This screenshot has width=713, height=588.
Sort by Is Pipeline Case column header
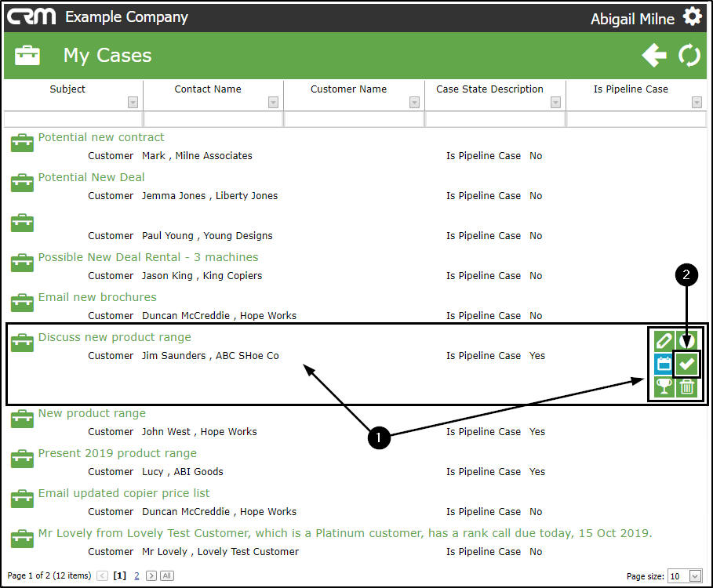click(x=631, y=89)
